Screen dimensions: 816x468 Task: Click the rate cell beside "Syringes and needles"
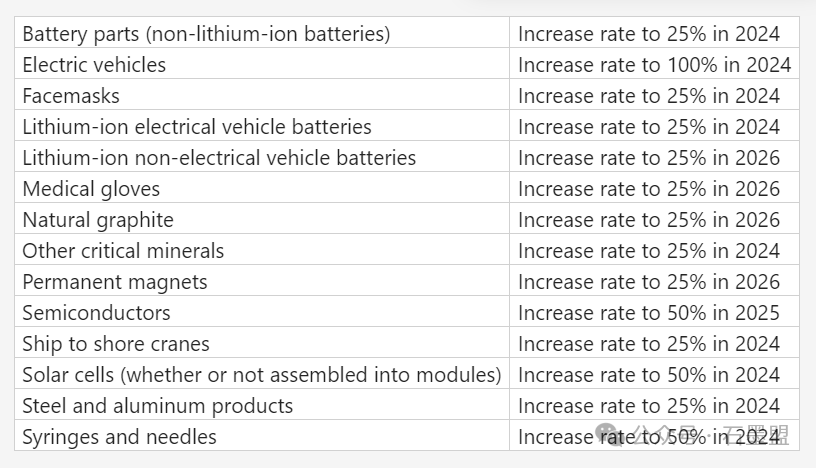coord(648,437)
